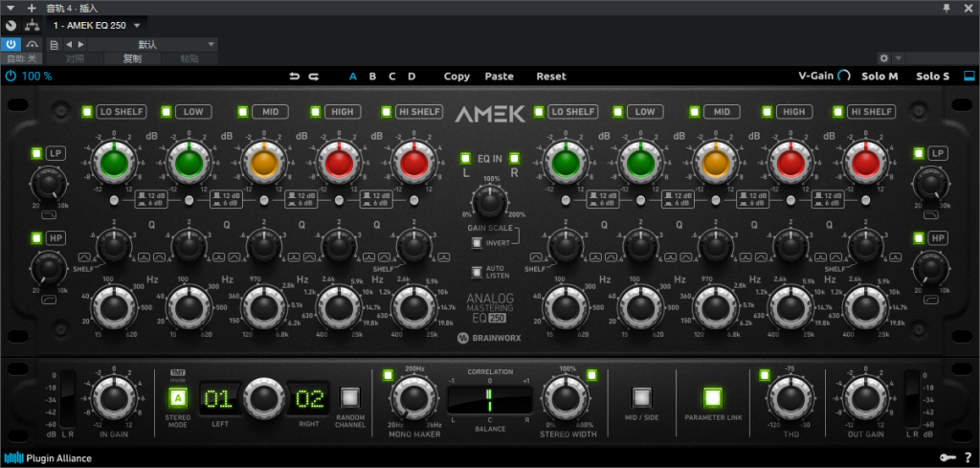Select the left LP filter slope icon
The width and height of the screenshot is (980, 468).
(x=48, y=215)
